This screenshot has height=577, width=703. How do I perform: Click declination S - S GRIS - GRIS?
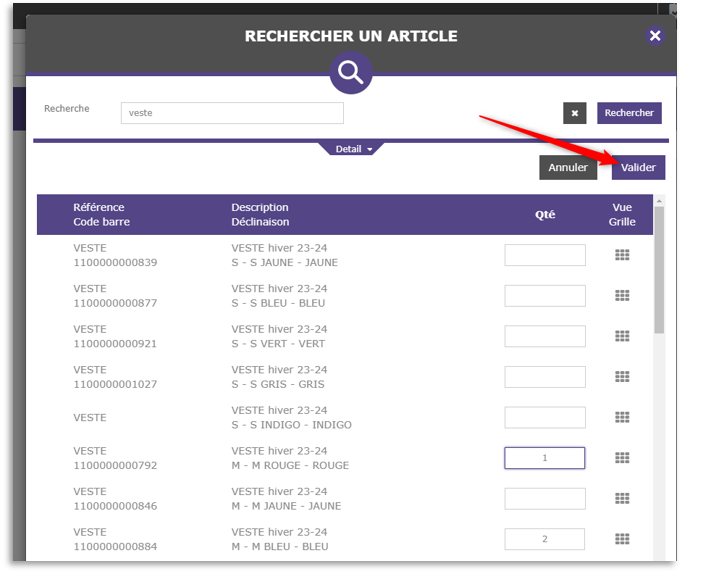click(278, 384)
